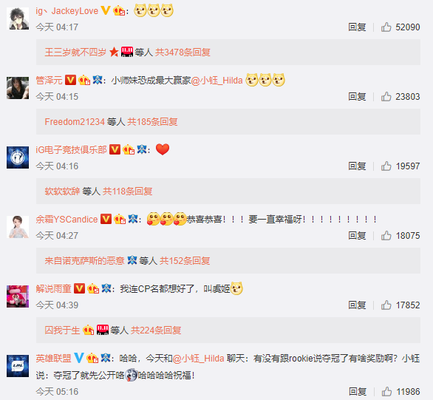Expand 共185条回复 under 管泽元's comment
The image size is (433, 400).
pyautogui.click(x=152, y=122)
